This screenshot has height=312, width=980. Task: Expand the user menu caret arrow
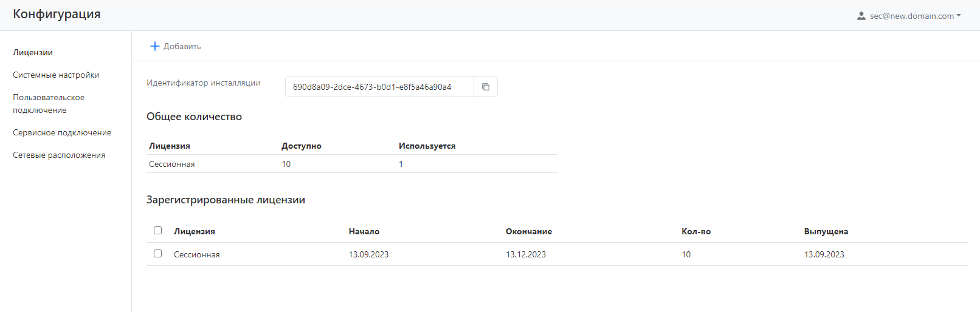click(959, 16)
